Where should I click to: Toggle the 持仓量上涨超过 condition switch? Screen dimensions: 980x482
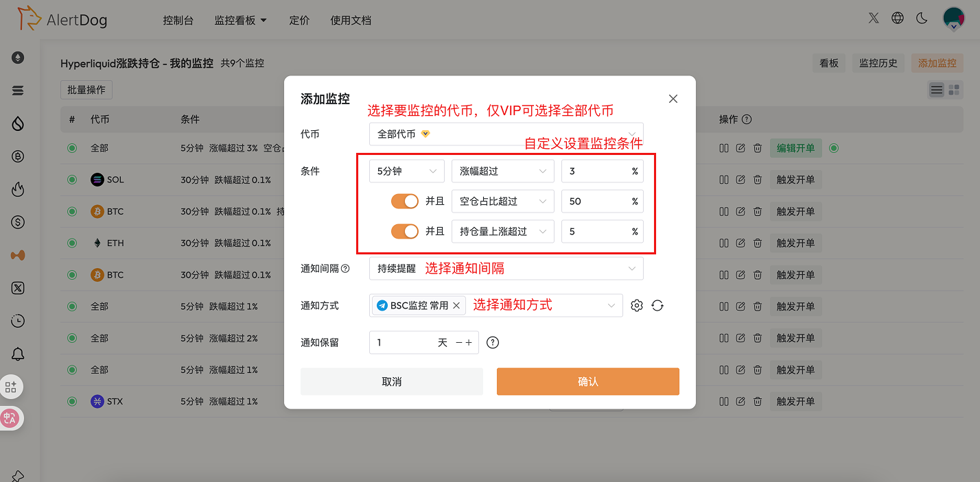coord(405,231)
